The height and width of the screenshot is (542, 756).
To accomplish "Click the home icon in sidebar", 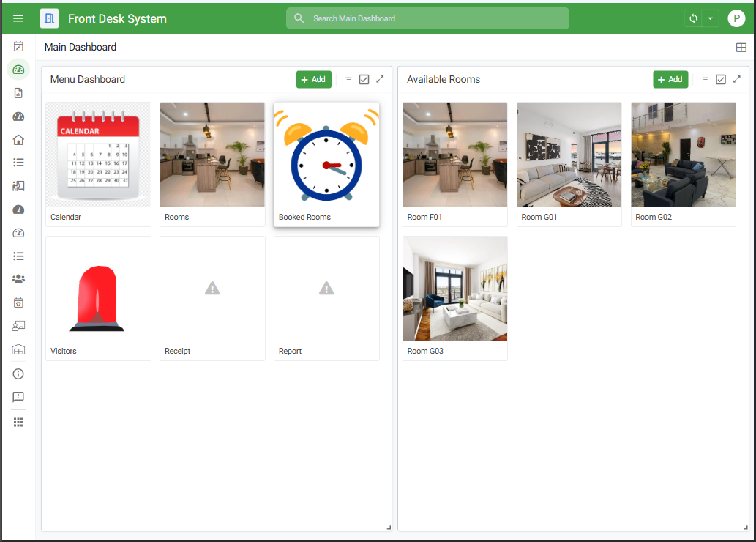I will pyautogui.click(x=18, y=140).
